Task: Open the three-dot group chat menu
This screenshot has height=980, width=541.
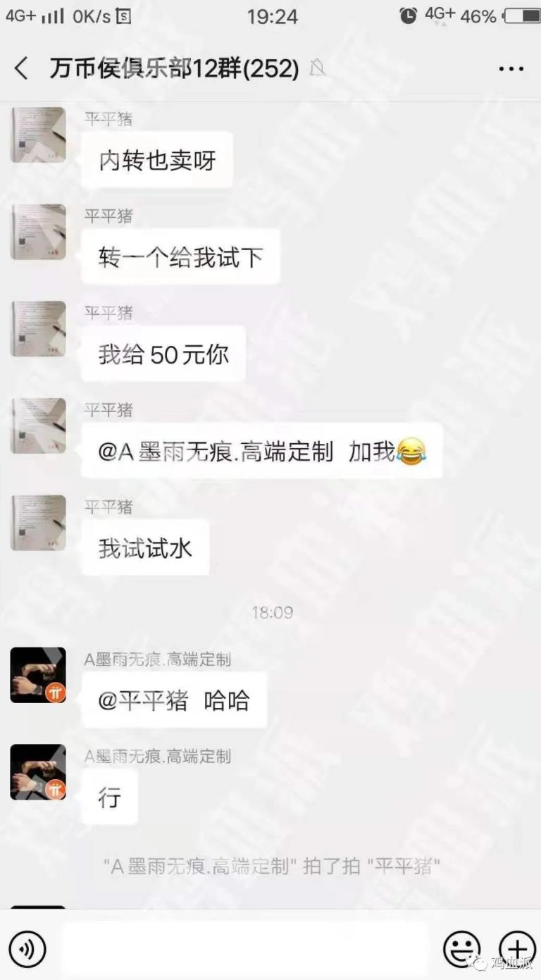Action: (511, 68)
